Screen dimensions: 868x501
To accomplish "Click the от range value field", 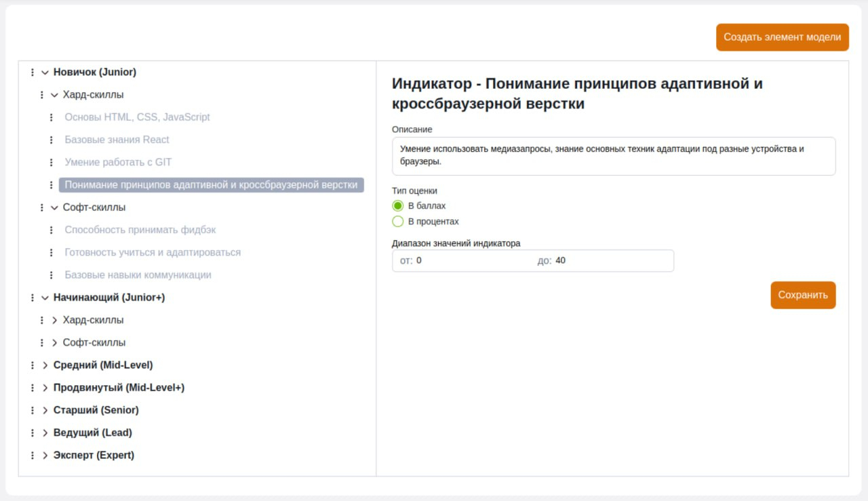I will (x=471, y=261).
